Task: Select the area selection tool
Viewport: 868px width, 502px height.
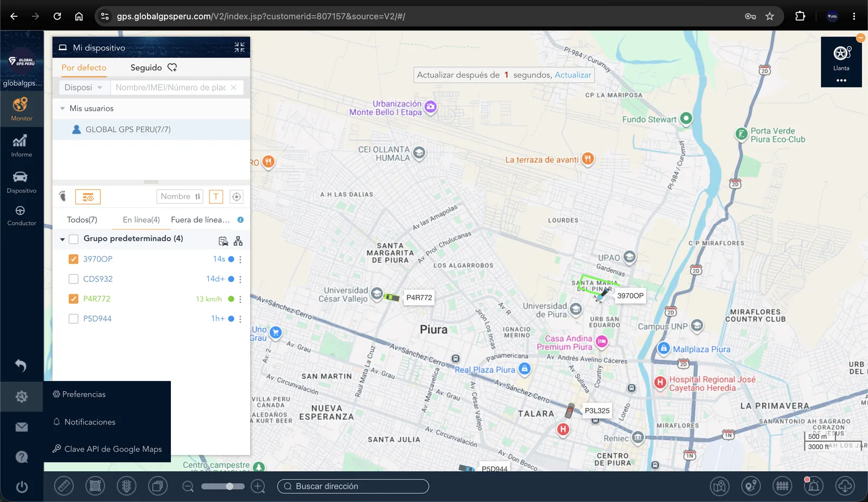Action: (x=95, y=486)
